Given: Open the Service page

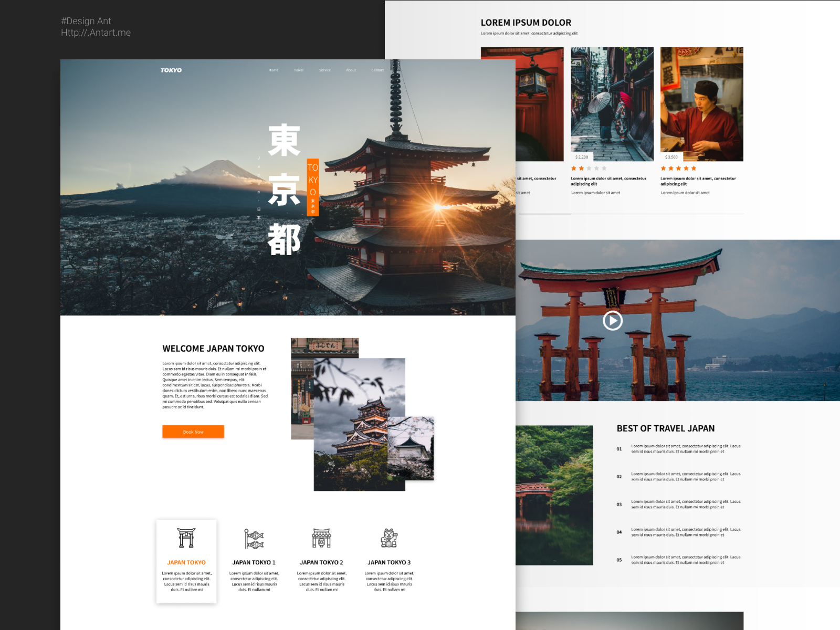Looking at the screenshot, I should coord(325,70).
